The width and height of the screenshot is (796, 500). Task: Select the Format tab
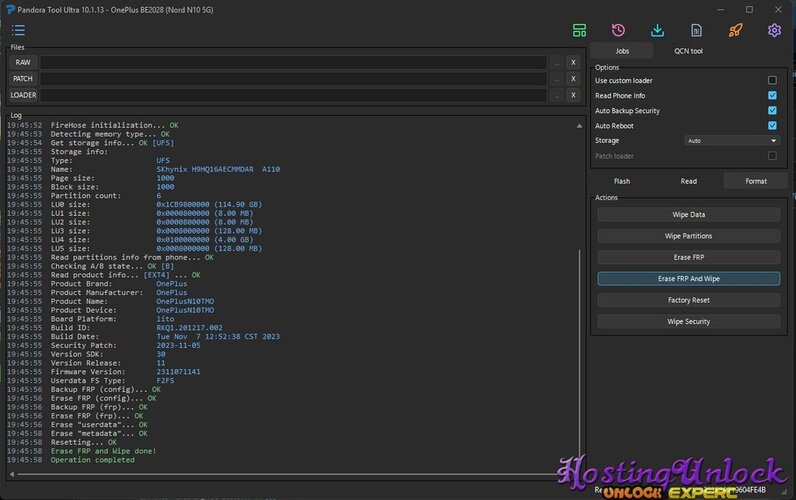pos(755,181)
